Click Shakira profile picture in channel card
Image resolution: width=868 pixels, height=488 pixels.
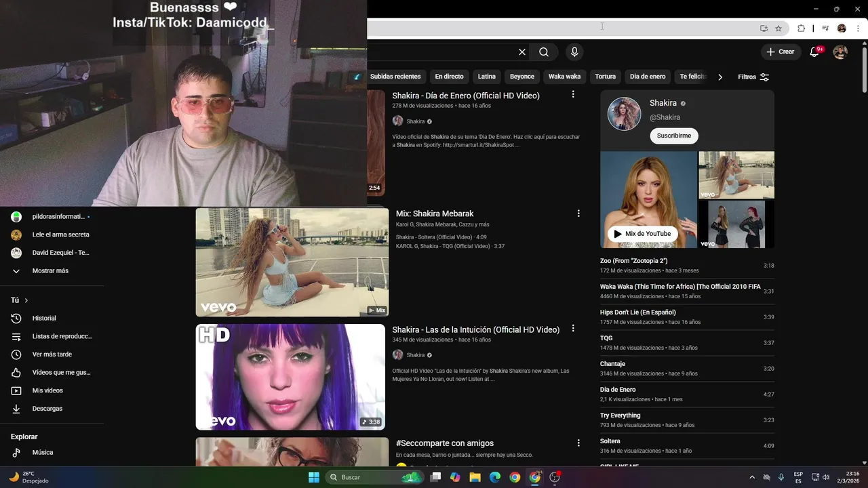click(x=624, y=114)
